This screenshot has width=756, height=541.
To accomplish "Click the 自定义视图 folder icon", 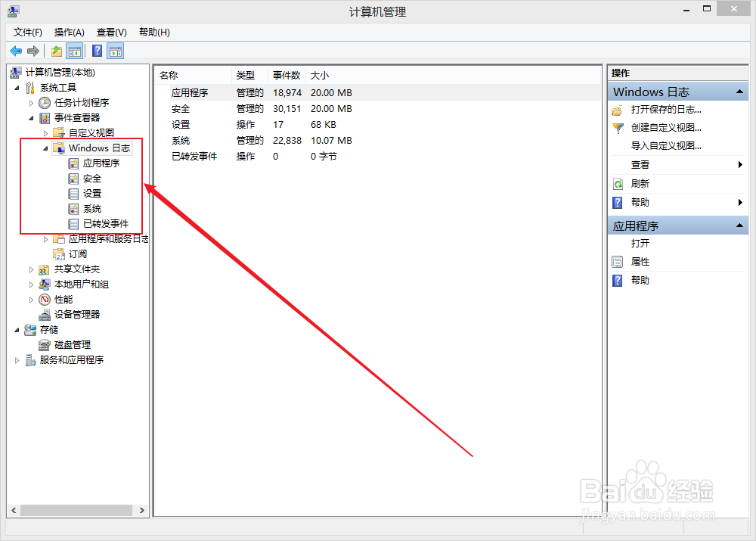I will click(59, 132).
